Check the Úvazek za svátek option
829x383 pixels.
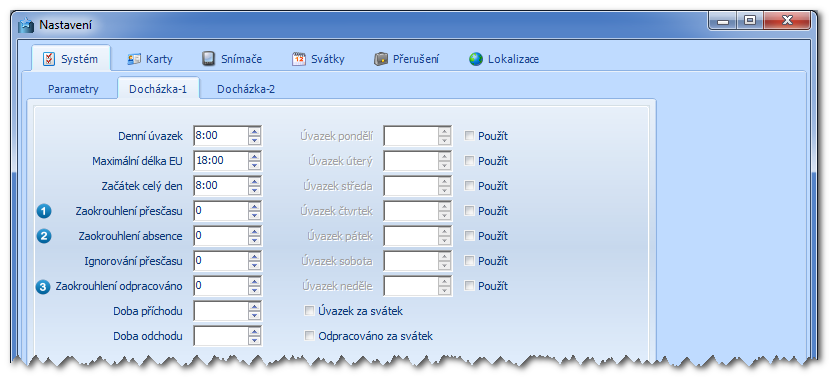309,311
